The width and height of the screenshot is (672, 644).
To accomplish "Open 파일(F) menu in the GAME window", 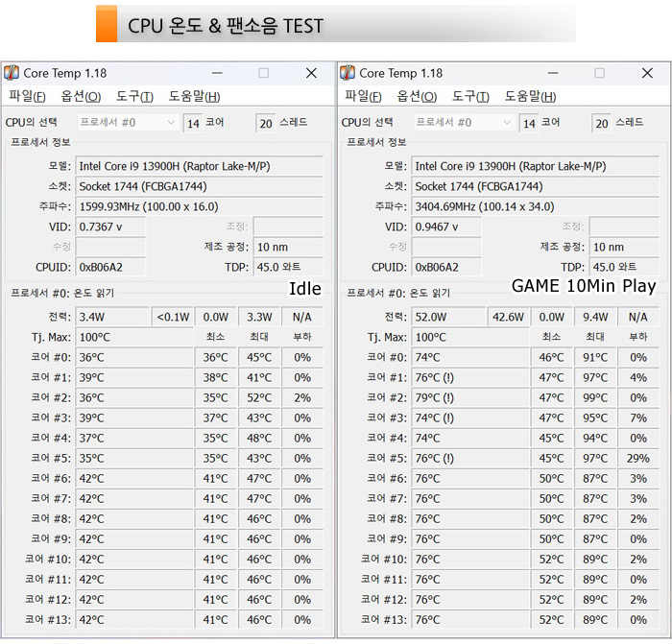I will tap(363, 96).
